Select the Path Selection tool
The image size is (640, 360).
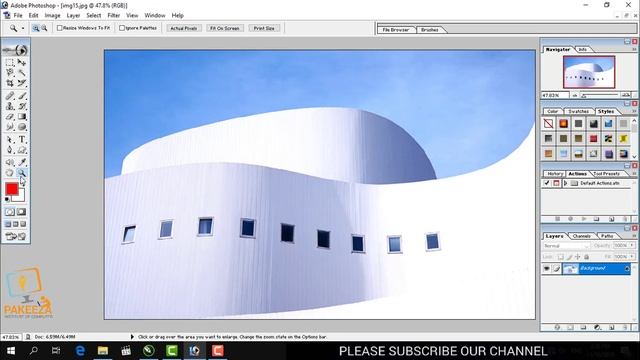pos(10,140)
